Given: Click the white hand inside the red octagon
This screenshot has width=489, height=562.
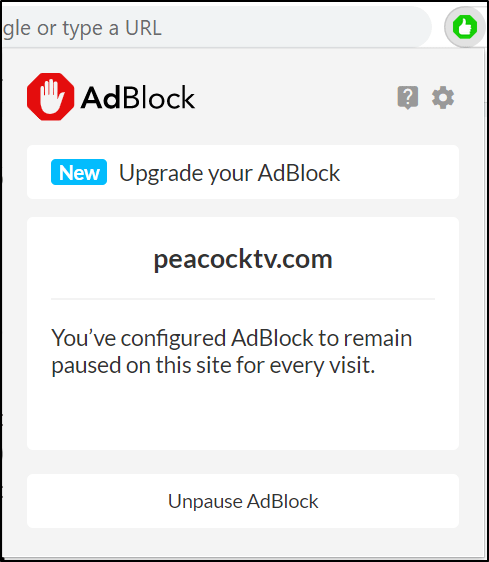Looking at the screenshot, I should 52,96.
